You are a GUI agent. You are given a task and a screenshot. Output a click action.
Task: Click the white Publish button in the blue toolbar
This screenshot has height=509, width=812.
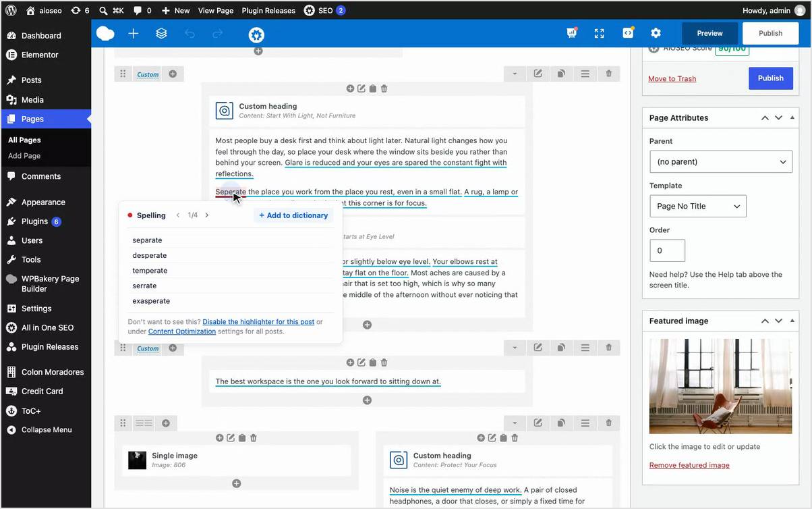[770, 33]
